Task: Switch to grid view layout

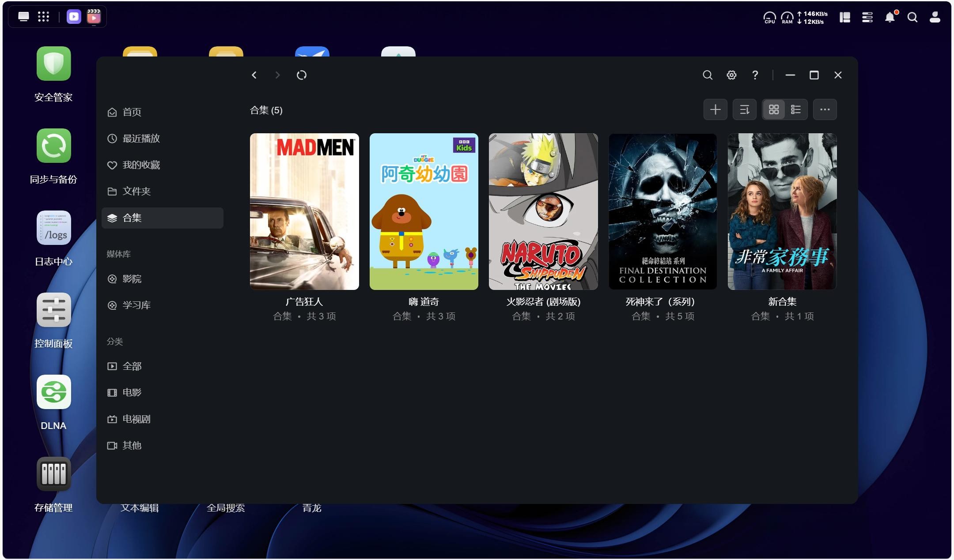Action: [774, 109]
